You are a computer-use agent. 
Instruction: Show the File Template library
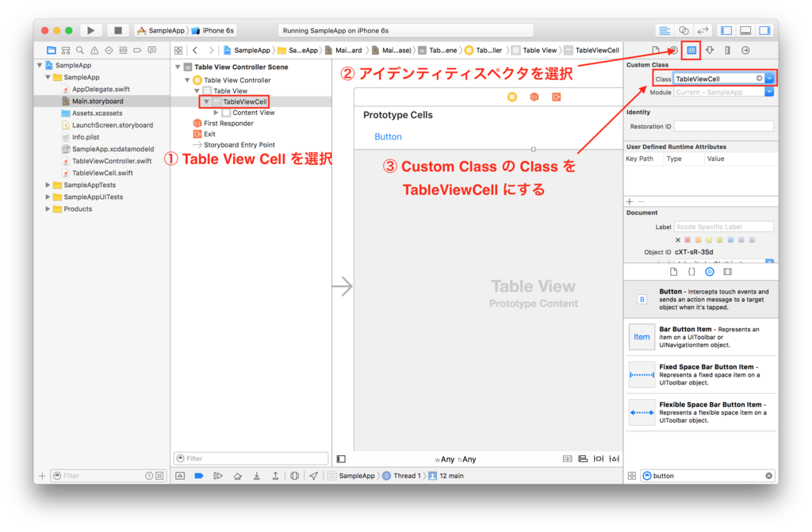[674, 272]
